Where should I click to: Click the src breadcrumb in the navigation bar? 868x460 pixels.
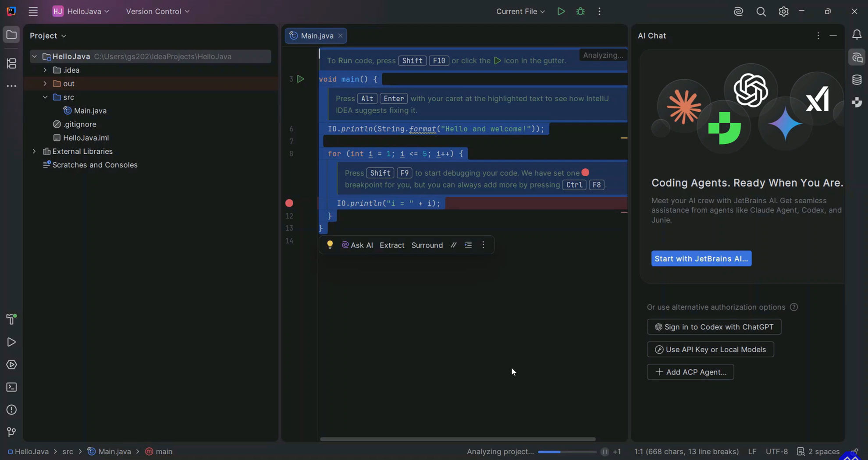[x=68, y=452]
